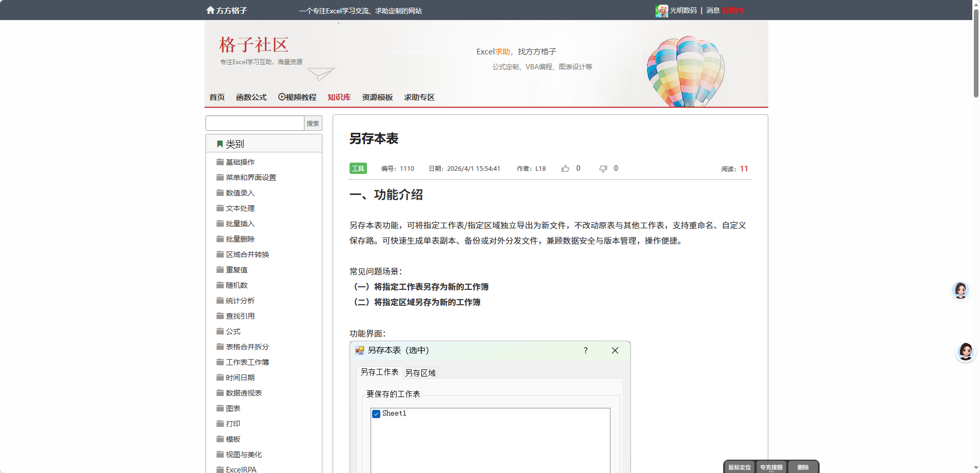Click the 消息 messages link
The width and height of the screenshot is (980, 473).
pos(713,11)
